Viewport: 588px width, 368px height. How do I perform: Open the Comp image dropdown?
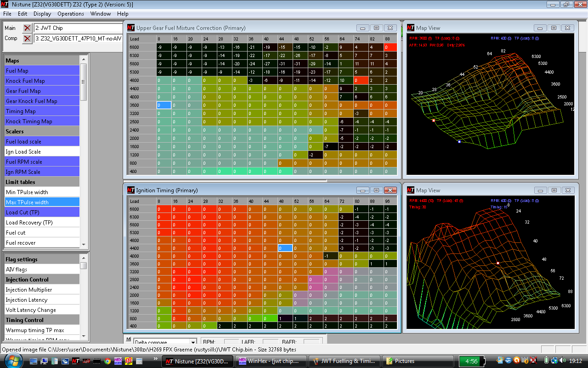coord(78,38)
